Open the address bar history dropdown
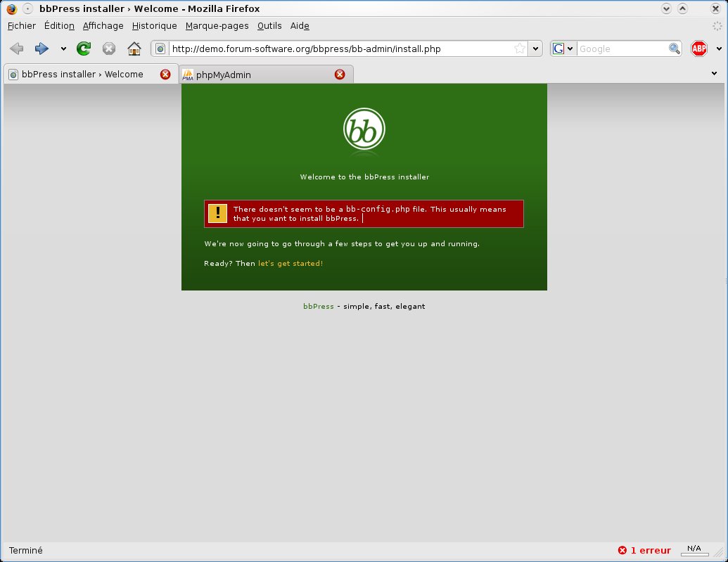 535,49
